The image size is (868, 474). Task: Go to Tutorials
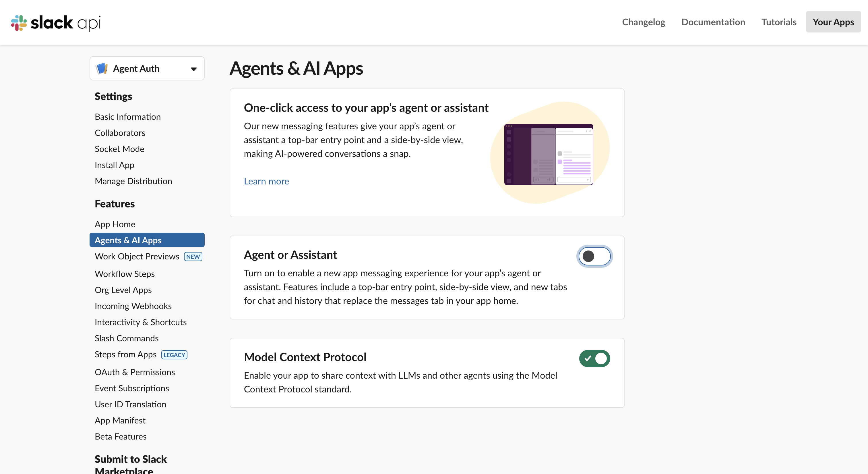[779, 22]
